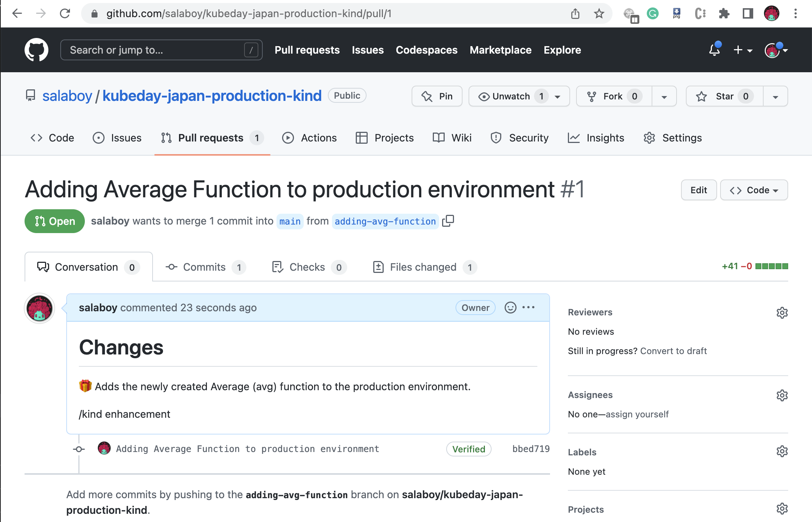Open the green Code dropdown next to Edit

pyautogui.click(x=754, y=190)
